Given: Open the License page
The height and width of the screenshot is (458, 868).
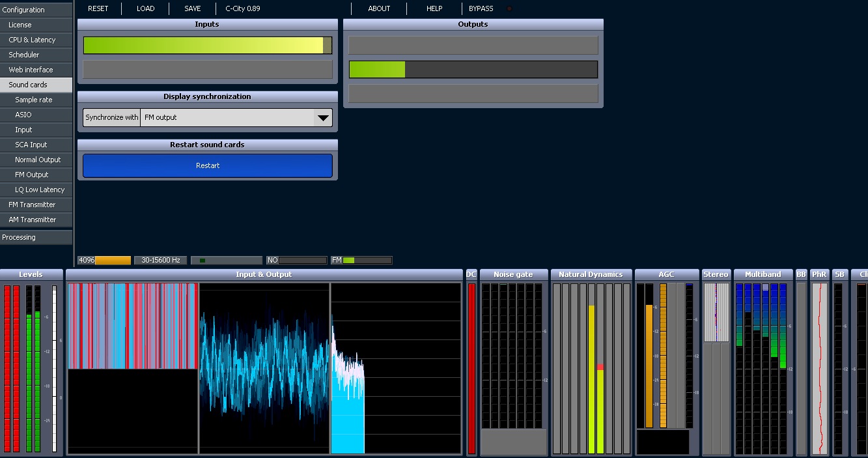Looking at the screenshot, I should coord(36,25).
